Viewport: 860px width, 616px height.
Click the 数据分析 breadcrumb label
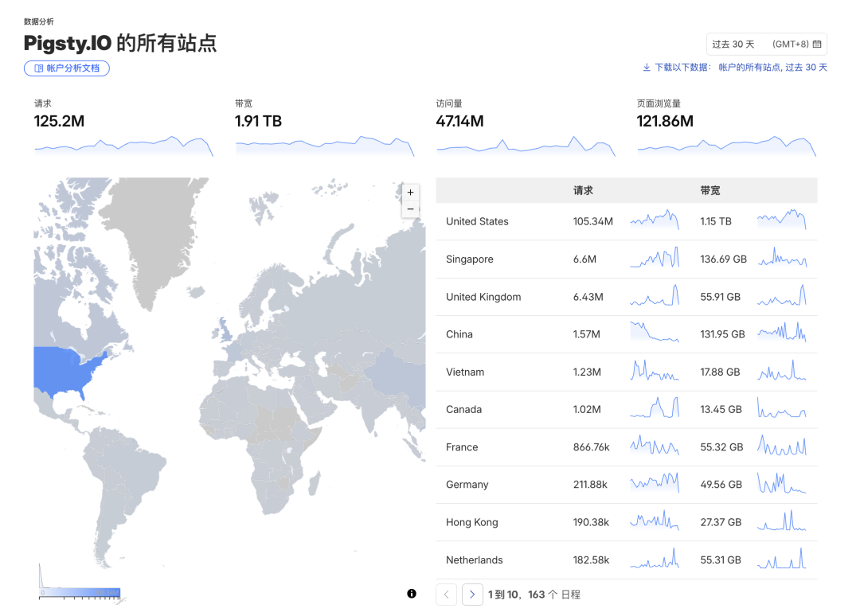pos(39,21)
